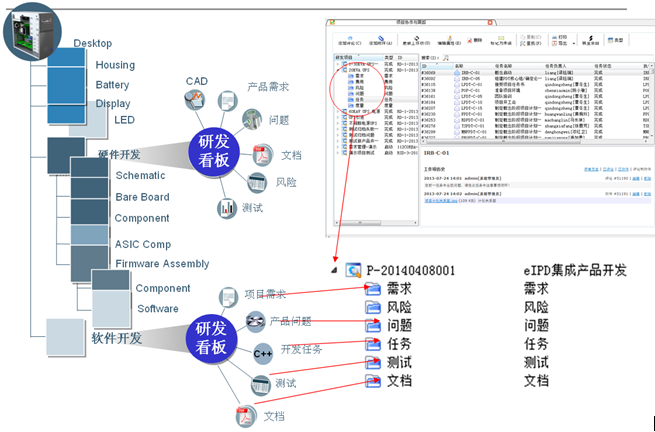Open the 文档 PDF icon near hardware board
The width and height of the screenshot is (655, 432).
point(259,155)
